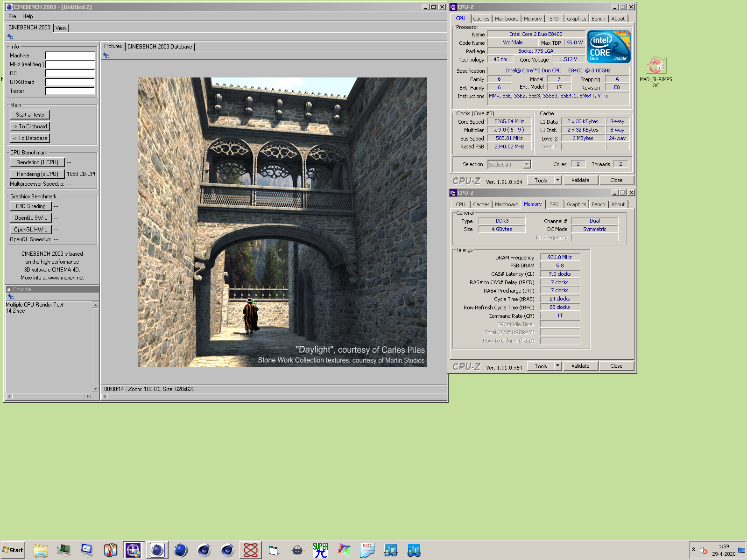Click Close button in lower CPU-Z window
The height and width of the screenshot is (560, 747).
pyautogui.click(x=616, y=366)
